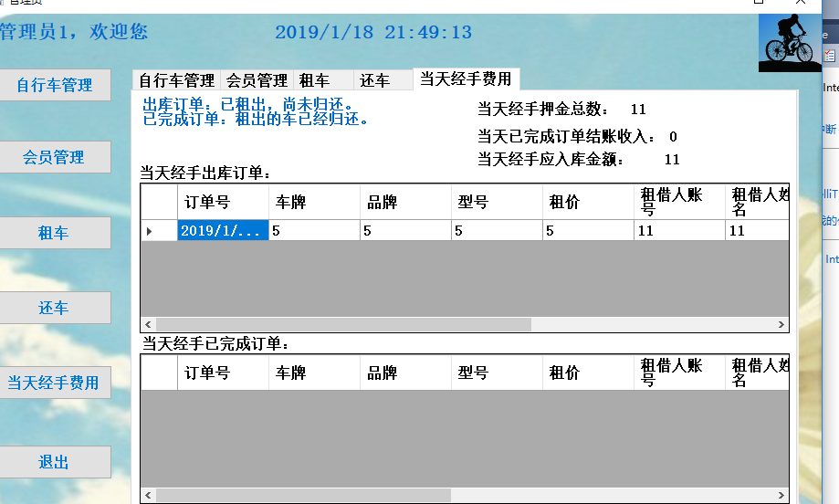Click the cyclist silhouette picture

790,43
